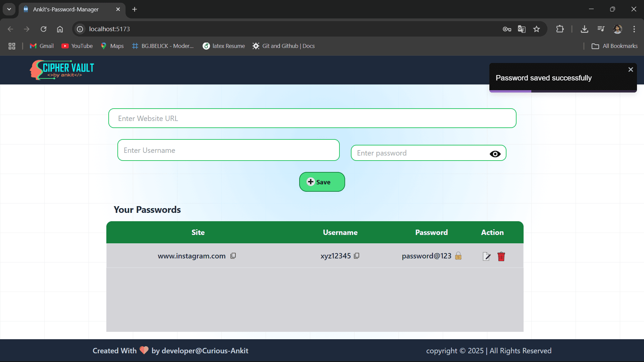644x362 pixels.
Task: Click the copyright 2025 footer text
Action: (x=489, y=351)
